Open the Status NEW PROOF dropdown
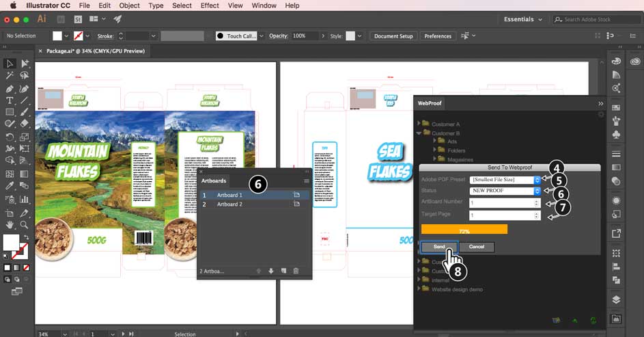644x337 pixels. [x=537, y=191]
